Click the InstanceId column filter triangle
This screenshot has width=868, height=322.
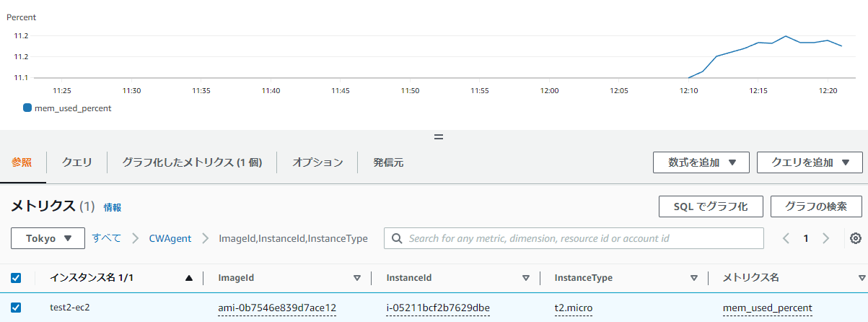coord(525,278)
